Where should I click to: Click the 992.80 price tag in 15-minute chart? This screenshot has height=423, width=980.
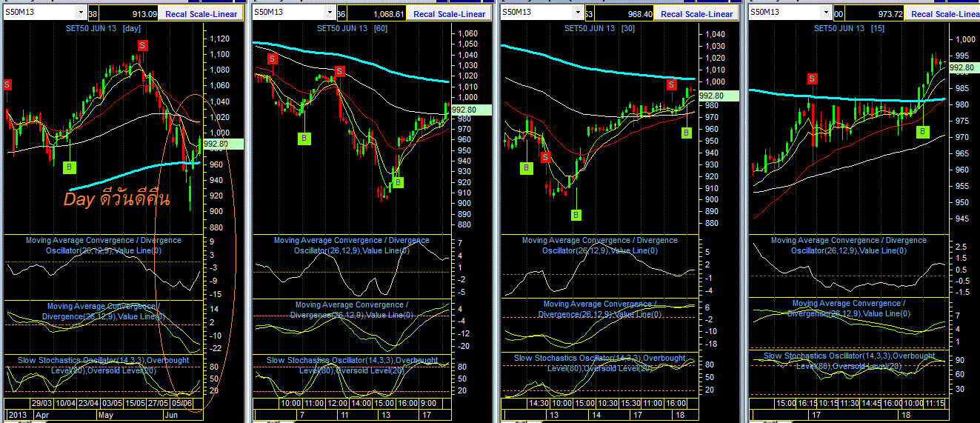(964, 67)
